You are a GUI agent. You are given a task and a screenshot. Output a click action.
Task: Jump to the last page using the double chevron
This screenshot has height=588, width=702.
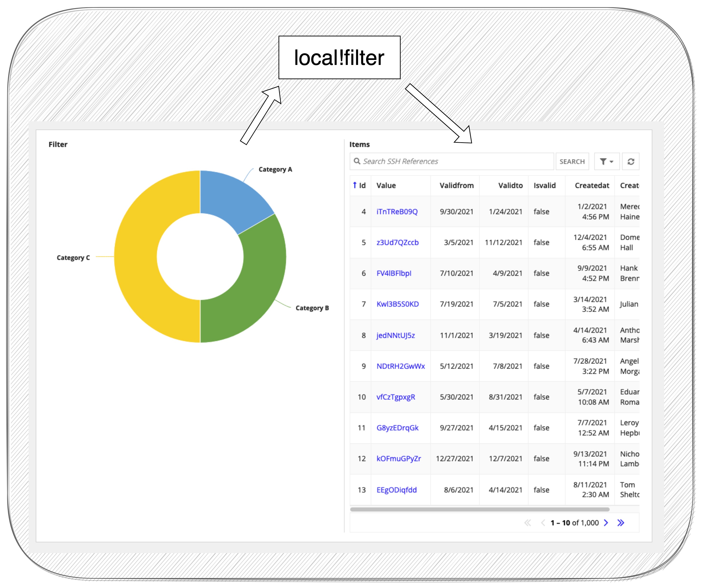621,523
